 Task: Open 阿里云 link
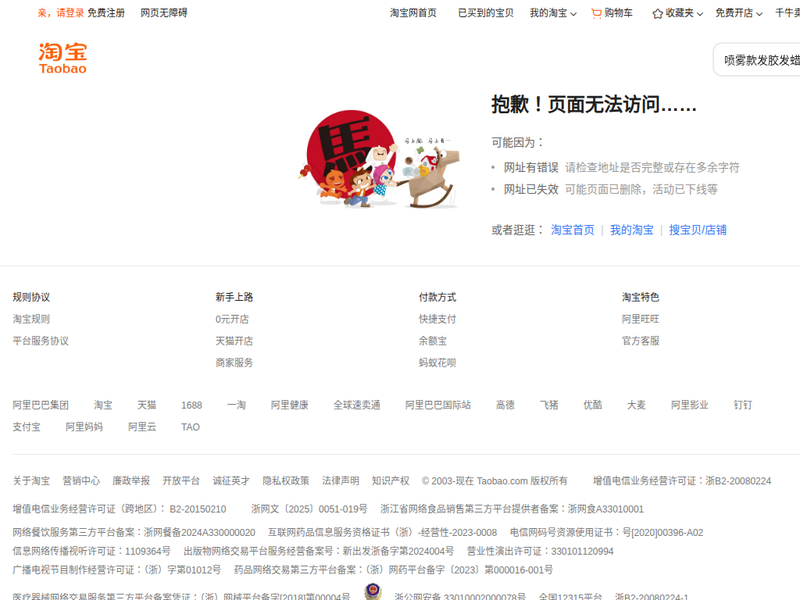tap(142, 427)
